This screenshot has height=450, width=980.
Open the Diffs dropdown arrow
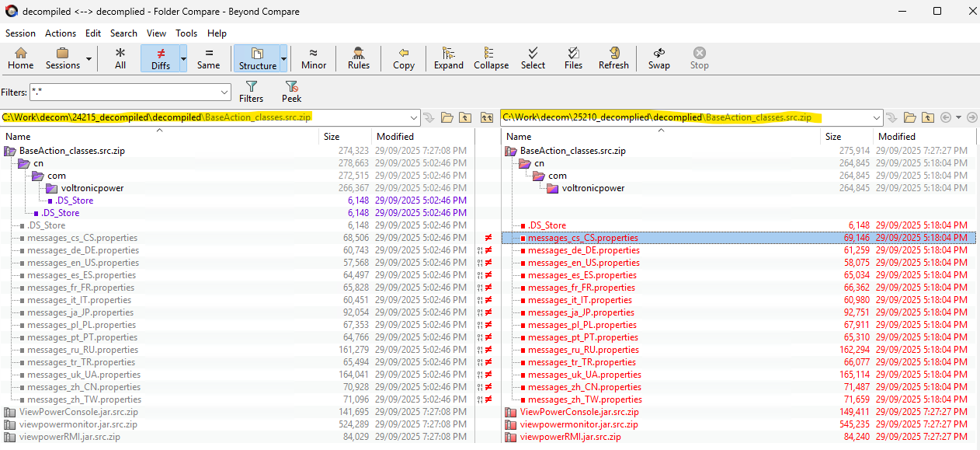[x=183, y=59]
